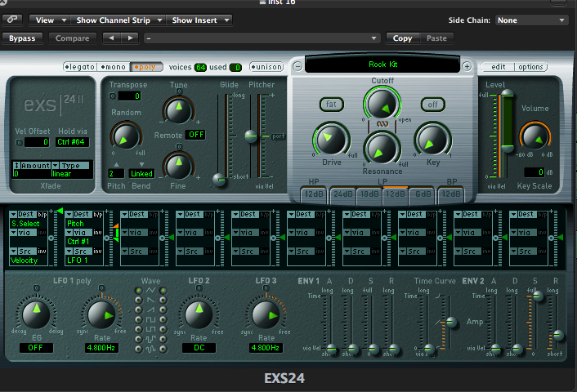Click the Random knob
This screenshot has width=577, height=392.
point(126,136)
